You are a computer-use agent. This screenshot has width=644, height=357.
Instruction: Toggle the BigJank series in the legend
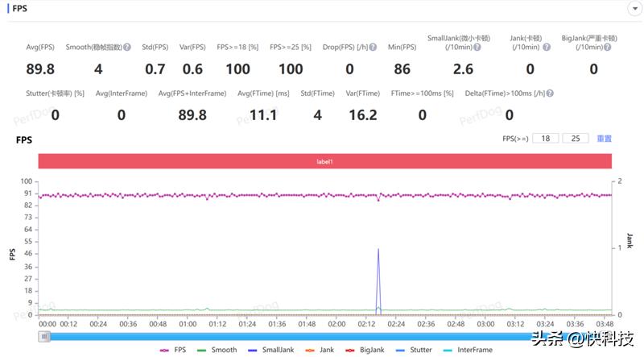[x=365, y=350]
